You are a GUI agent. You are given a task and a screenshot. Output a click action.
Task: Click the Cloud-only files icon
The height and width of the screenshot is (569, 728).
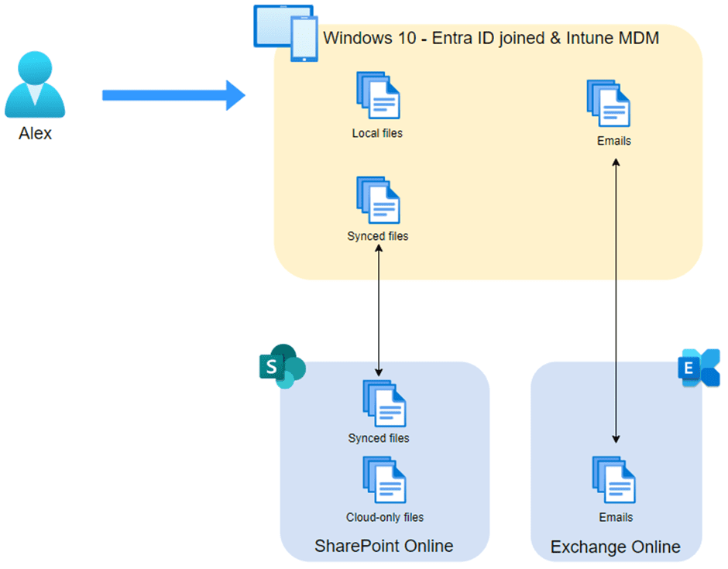(x=384, y=479)
